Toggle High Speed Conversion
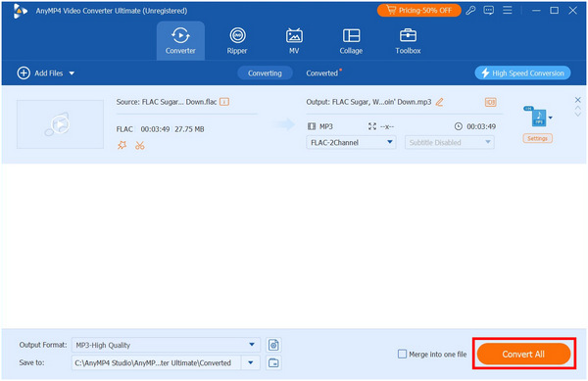Image resolution: width=588 pixels, height=381 pixels. pos(522,73)
